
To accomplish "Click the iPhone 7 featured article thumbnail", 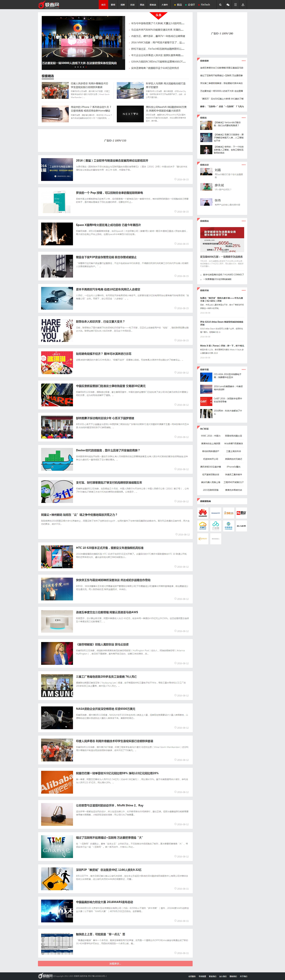I will [x=55, y=114].
